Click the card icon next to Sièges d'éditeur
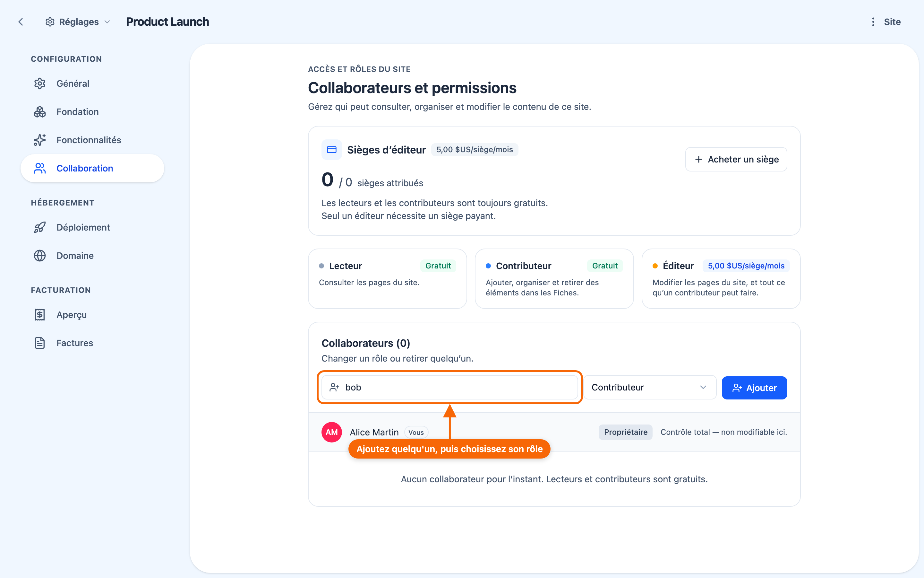Screen dimensions: 924x578 pyautogui.click(x=331, y=149)
